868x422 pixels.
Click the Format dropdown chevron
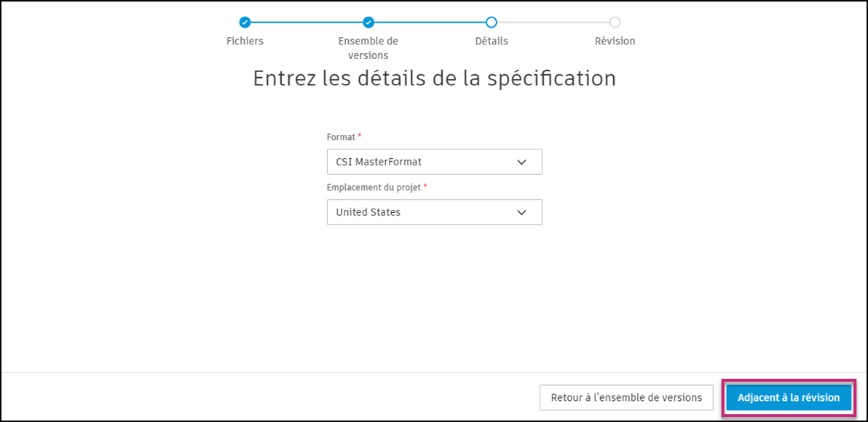click(x=521, y=161)
